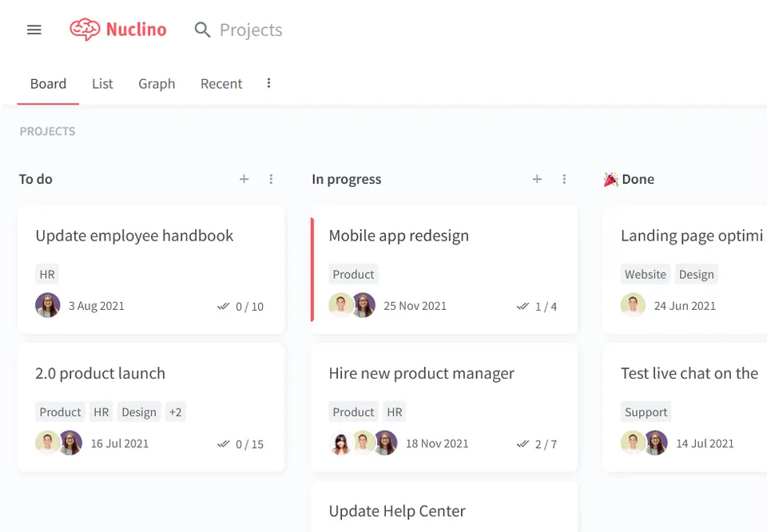Click Design tag on 2.0 product launch
The height and width of the screenshot is (532, 767).
[139, 411]
